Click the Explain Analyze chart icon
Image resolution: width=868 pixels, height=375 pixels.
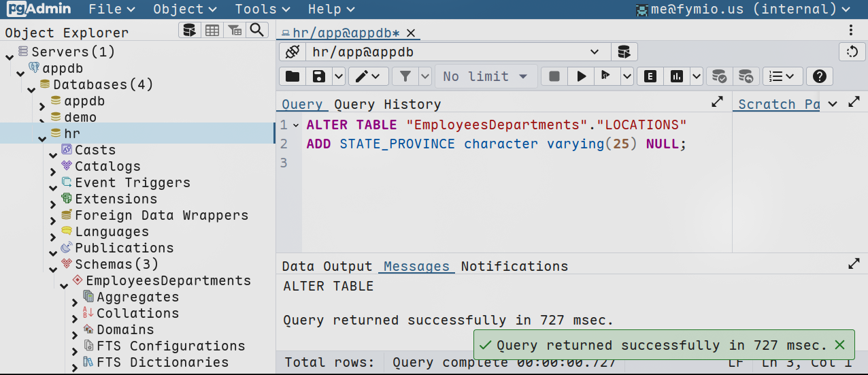(676, 76)
